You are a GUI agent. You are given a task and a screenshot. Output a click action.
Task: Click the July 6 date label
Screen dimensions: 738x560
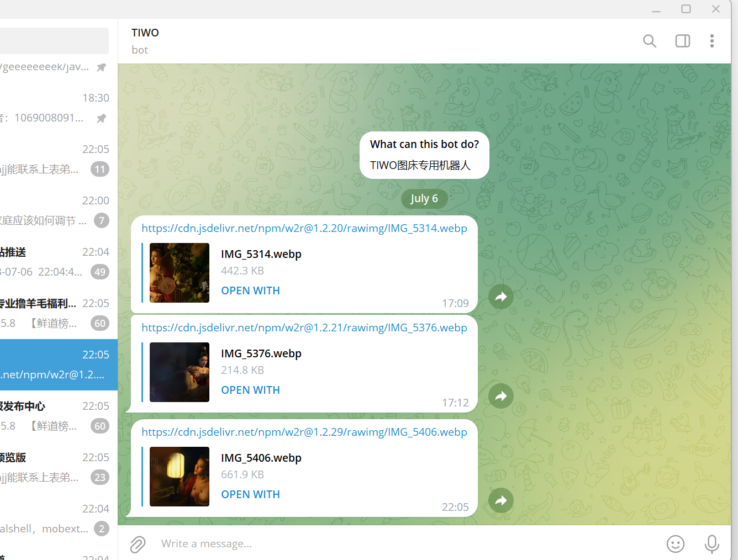[424, 198]
